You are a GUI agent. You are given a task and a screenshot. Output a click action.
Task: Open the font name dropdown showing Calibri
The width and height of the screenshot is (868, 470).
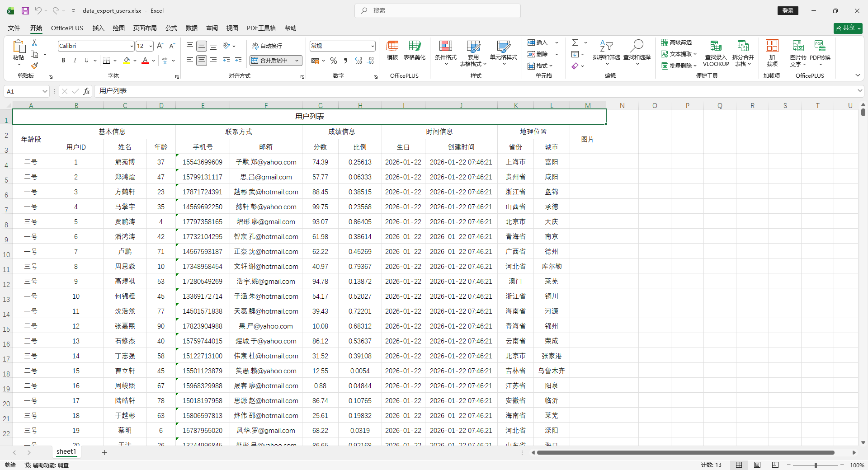tap(131, 46)
